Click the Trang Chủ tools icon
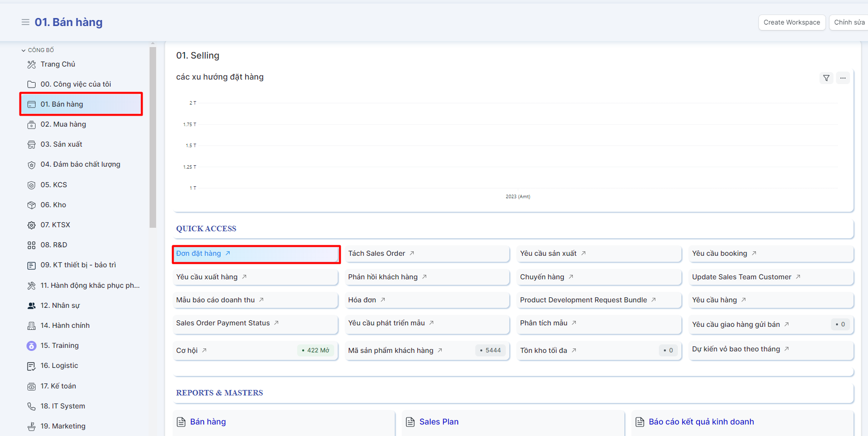The height and width of the screenshot is (436, 868). [32, 65]
